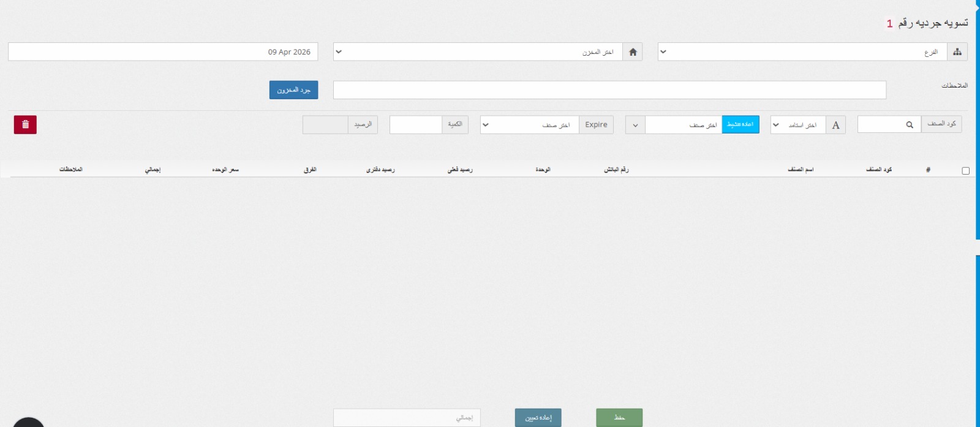Click the branch hierarchy icon
The height and width of the screenshot is (427, 980).
[957, 52]
